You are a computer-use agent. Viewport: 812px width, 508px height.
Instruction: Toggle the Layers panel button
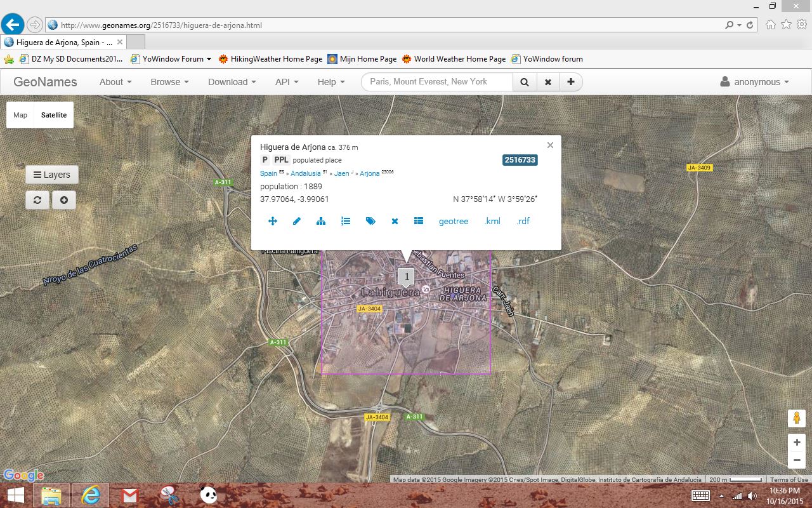click(52, 175)
